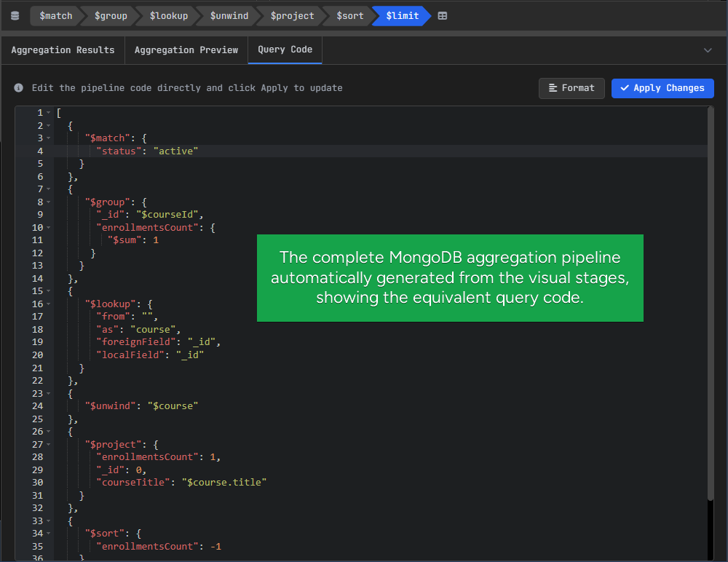
Task: Fold the $lookup block at line 16
Action: tap(48, 304)
